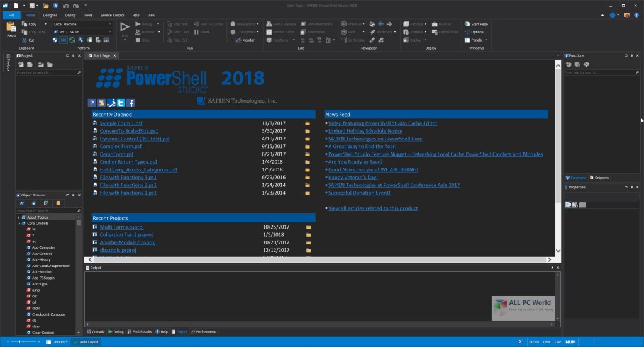Click the Paste clipboard icon
This screenshot has height=347, width=644.
pos(11,28)
